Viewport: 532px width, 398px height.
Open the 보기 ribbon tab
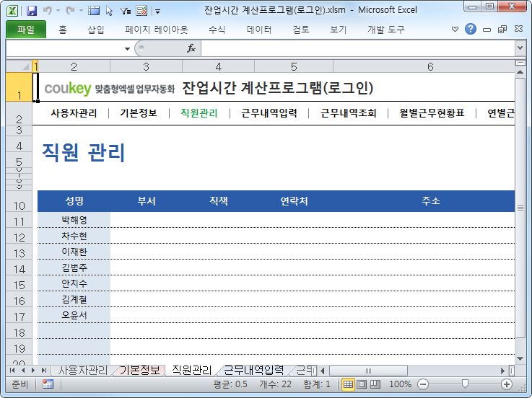[x=339, y=30]
